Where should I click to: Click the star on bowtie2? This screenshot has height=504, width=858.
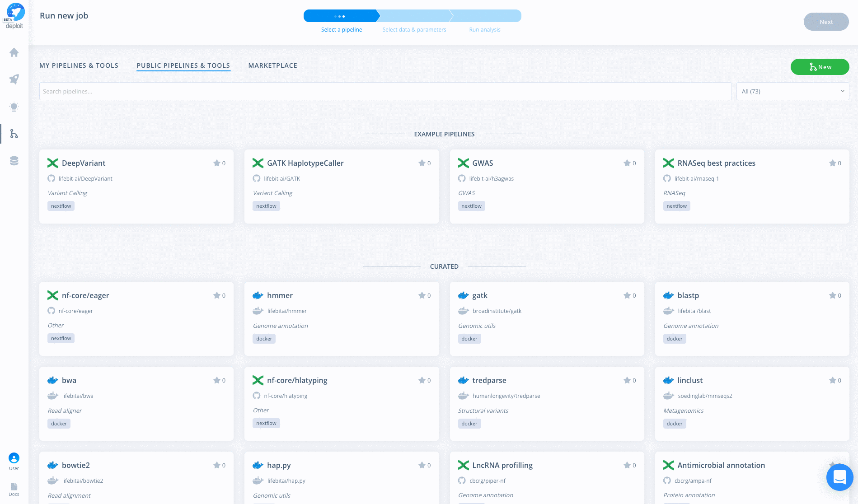(216, 465)
